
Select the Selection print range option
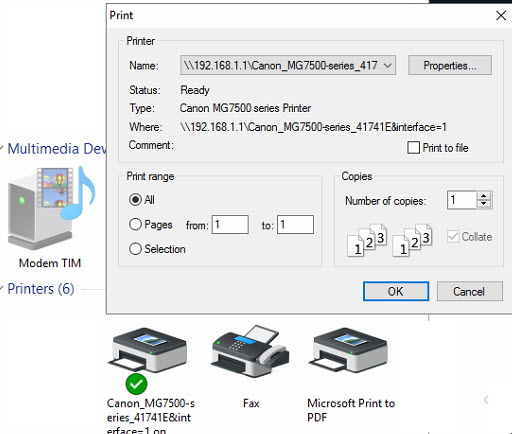135,249
